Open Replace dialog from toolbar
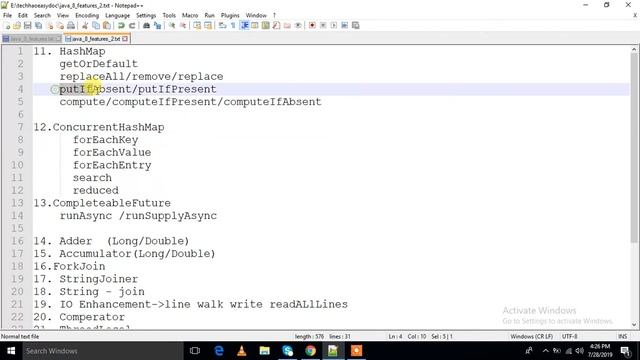The image size is (640, 360). click(x=157, y=25)
